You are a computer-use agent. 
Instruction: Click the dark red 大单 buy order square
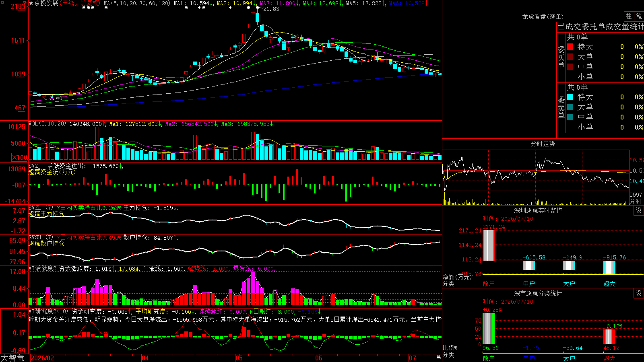(570, 57)
